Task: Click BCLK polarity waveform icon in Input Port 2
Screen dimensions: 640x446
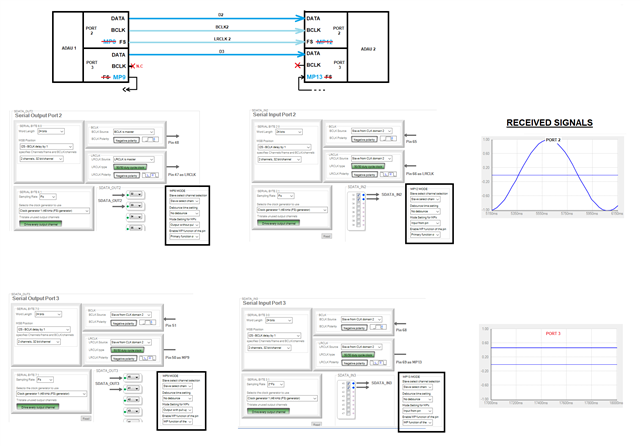Action: (x=388, y=139)
